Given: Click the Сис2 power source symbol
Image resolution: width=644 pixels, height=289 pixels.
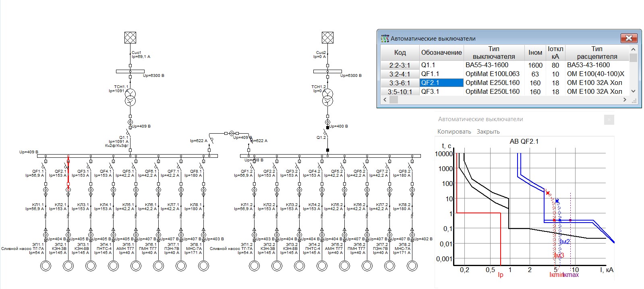Looking at the screenshot, I should (x=327, y=38).
